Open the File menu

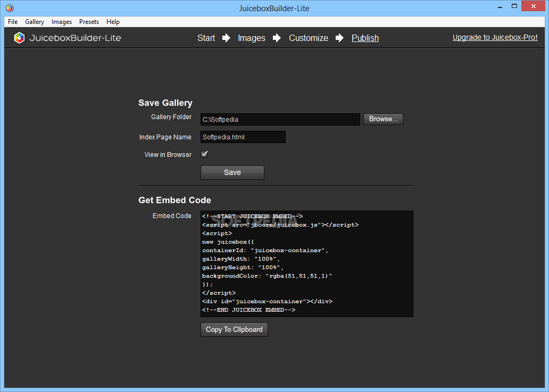pos(13,22)
